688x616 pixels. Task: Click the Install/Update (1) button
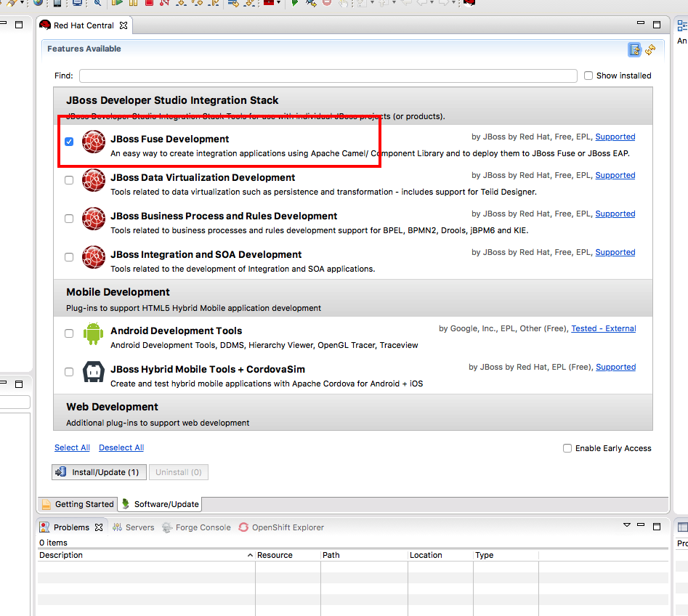[99, 472]
